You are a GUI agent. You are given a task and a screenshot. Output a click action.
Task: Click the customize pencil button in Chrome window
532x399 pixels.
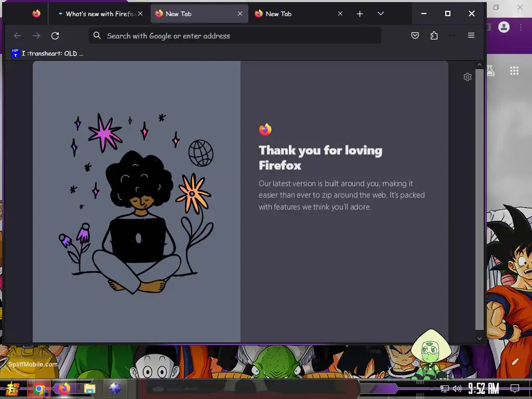pos(515,362)
